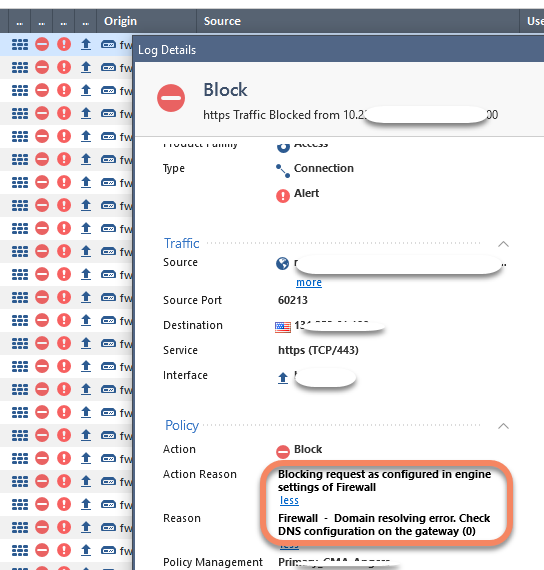Expand Source details with more link
The height and width of the screenshot is (570, 544).
pos(309,282)
